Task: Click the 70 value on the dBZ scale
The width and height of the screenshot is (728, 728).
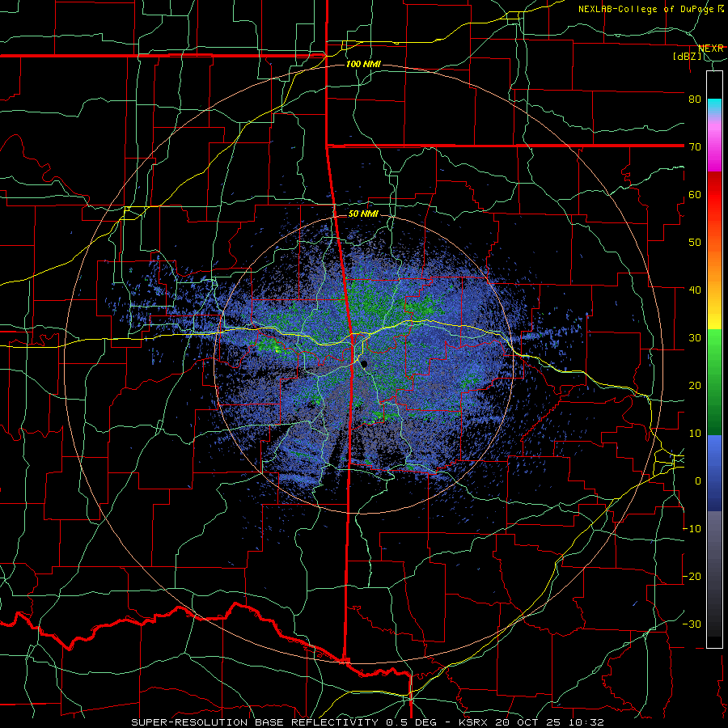Action: [695, 146]
